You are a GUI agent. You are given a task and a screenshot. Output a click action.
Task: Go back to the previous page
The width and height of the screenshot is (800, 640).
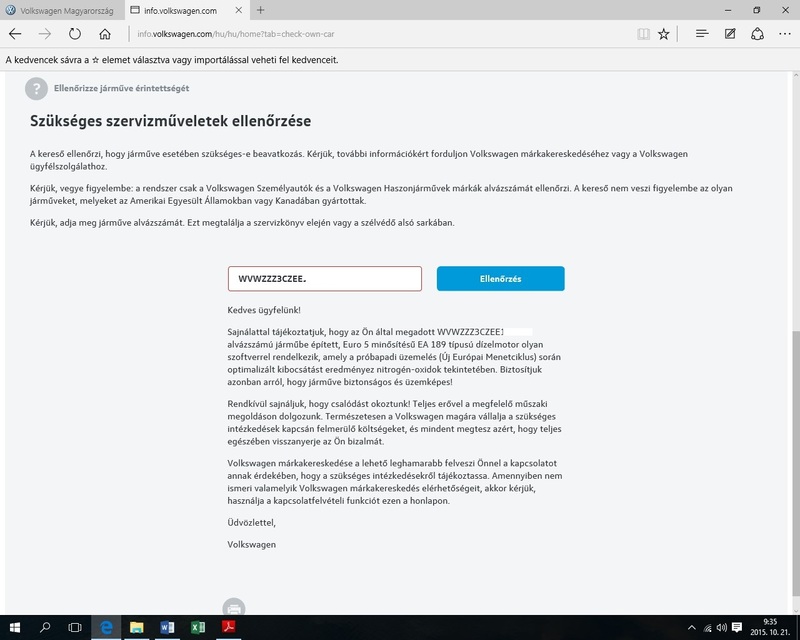pyautogui.click(x=15, y=34)
